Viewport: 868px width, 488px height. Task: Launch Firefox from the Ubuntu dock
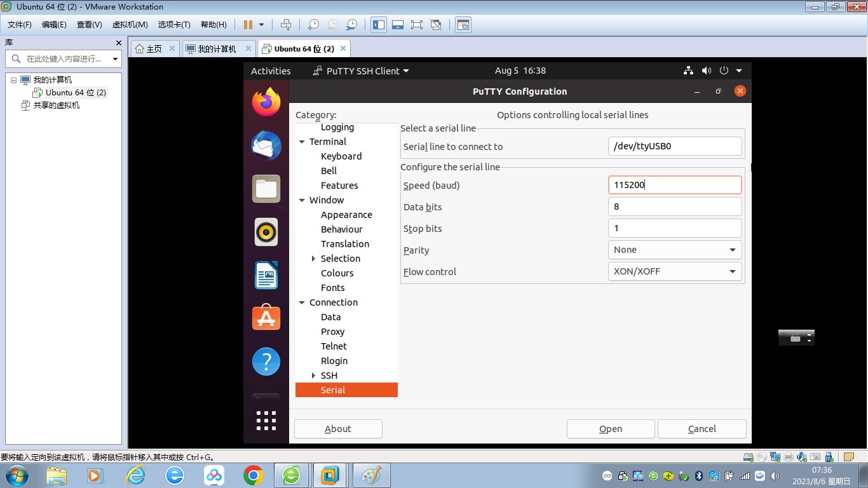click(266, 102)
